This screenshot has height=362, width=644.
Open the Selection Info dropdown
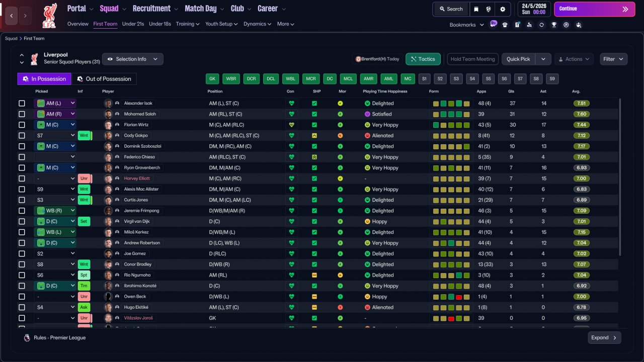[133, 59]
